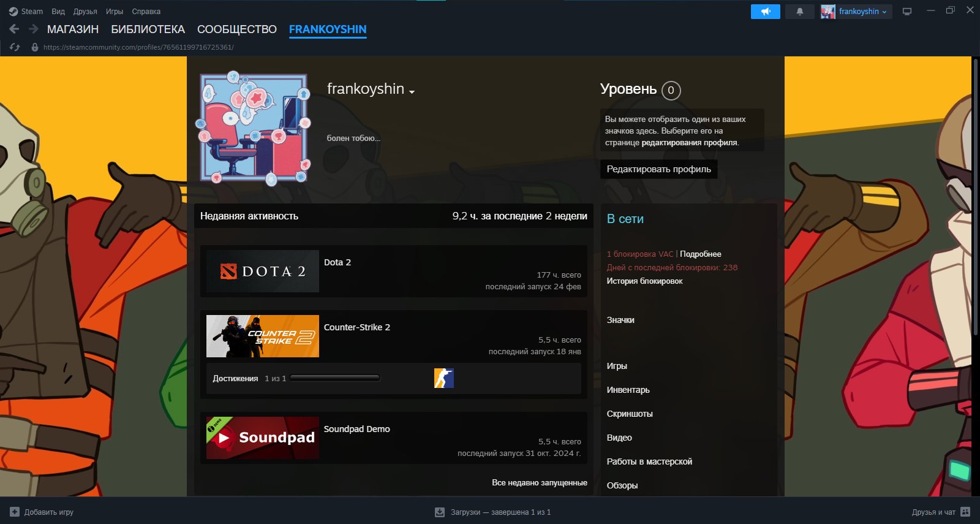Click the Add game plus icon
The height and width of the screenshot is (524, 980).
tap(15, 512)
